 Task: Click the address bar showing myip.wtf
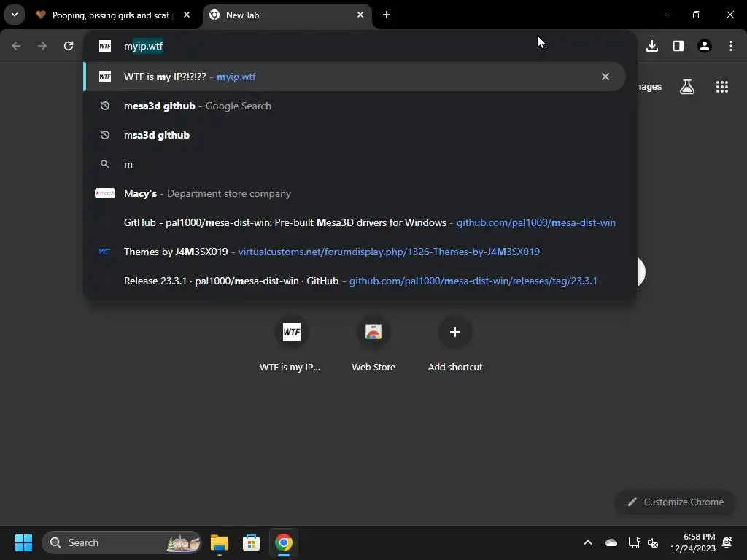coord(360,46)
